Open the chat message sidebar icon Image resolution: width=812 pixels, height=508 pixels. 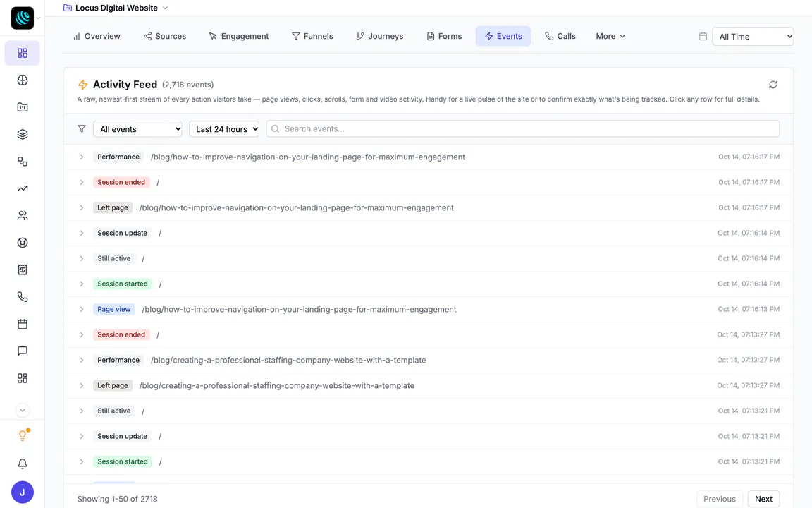(23, 351)
